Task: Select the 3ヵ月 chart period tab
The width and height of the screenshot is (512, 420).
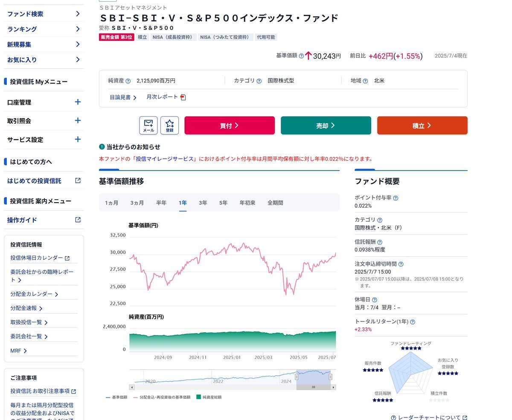Action: click(x=137, y=203)
